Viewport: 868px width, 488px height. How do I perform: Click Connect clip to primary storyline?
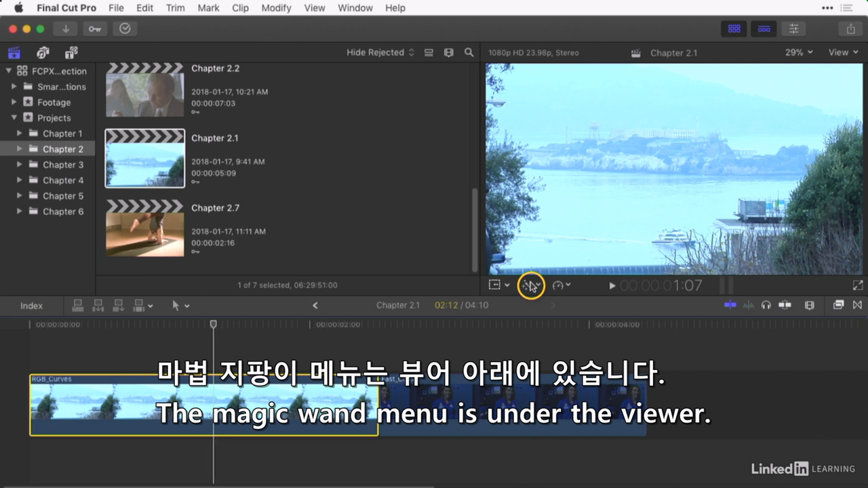click(x=78, y=306)
